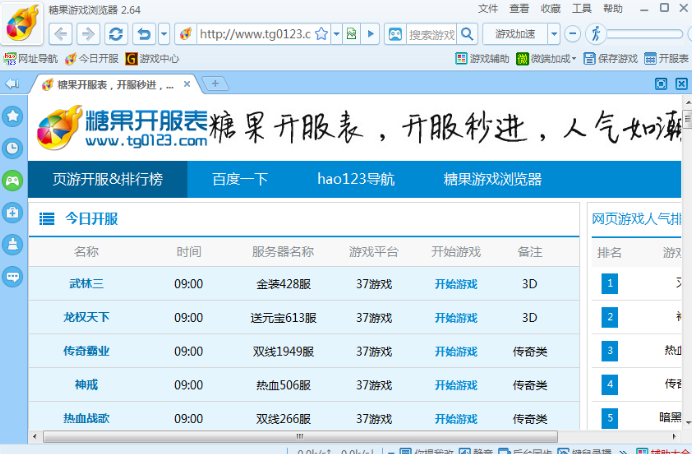Image resolution: width=692 pixels, height=454 pixels.
Task: Collapse sidebar with the left arrow icon
Action: [12, 83]
